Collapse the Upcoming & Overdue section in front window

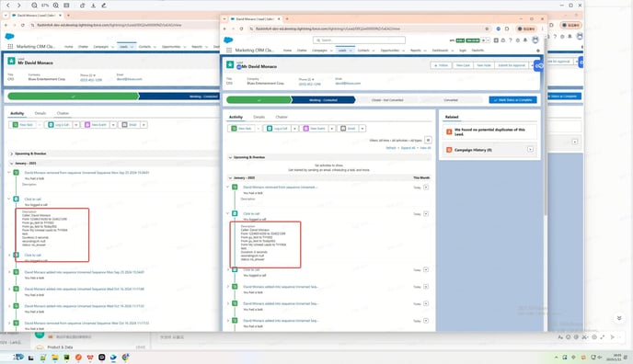pos(231,157)
